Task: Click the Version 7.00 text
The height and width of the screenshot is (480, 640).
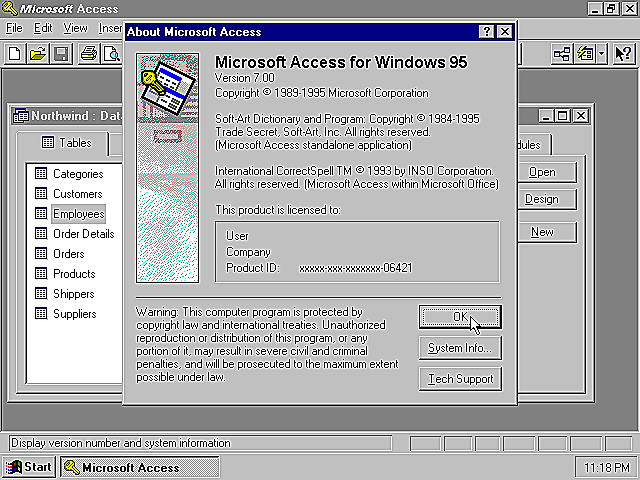Action: 245,78
